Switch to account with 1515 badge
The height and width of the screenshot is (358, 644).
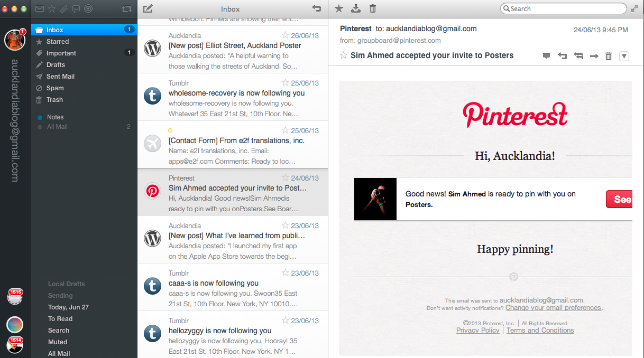pyautogui.click(x=15, y=296)
